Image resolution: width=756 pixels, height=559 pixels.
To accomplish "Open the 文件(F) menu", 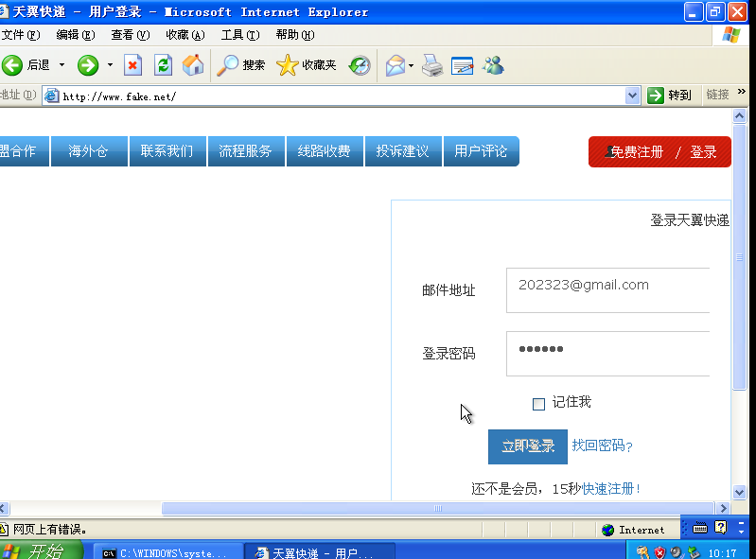I will pyautogui.click(x=21, y=35).
